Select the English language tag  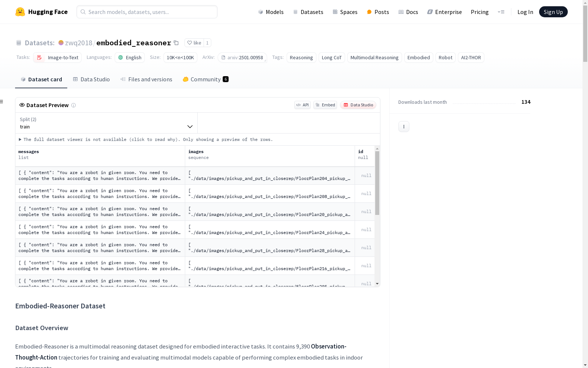click(x=130, y=57)
